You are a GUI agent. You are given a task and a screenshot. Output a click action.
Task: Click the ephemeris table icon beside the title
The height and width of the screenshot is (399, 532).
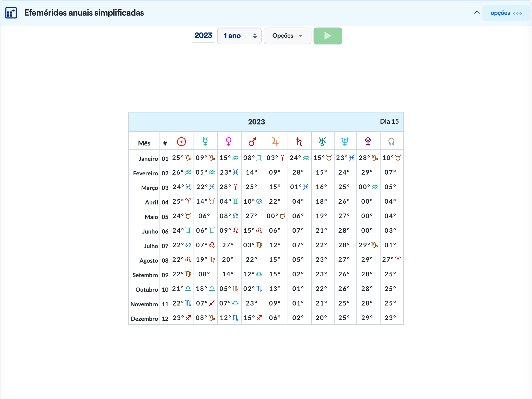11,13
